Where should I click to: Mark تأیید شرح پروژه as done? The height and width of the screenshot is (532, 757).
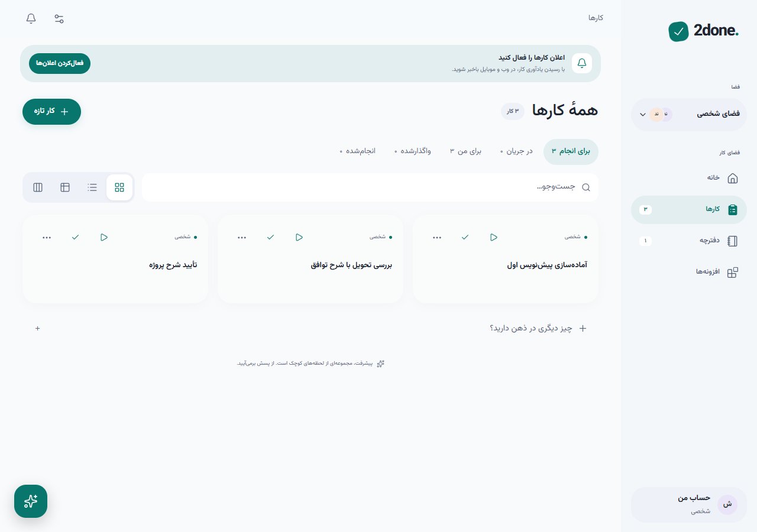pyautogui.click(x=75, y=237)
